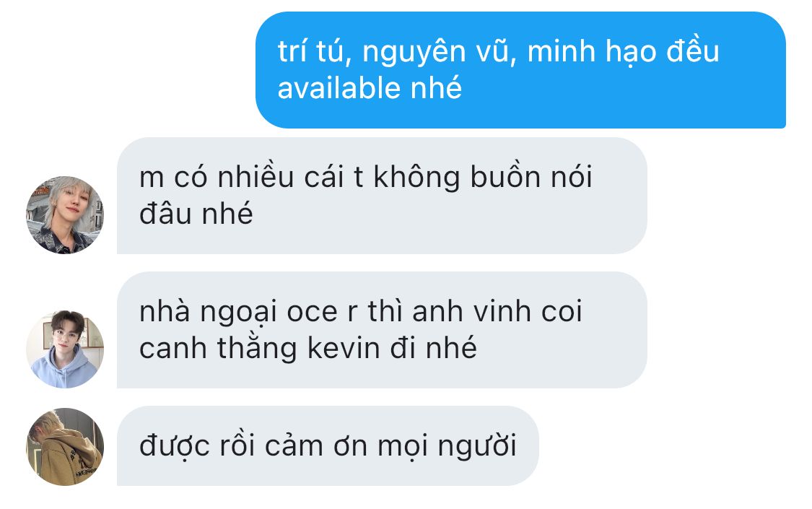Image resolution: width=812 pixels, height=509 pixels.
Task: Click "đâu nhé" line in first gray bubble
Action: click(x=196, y=214)
